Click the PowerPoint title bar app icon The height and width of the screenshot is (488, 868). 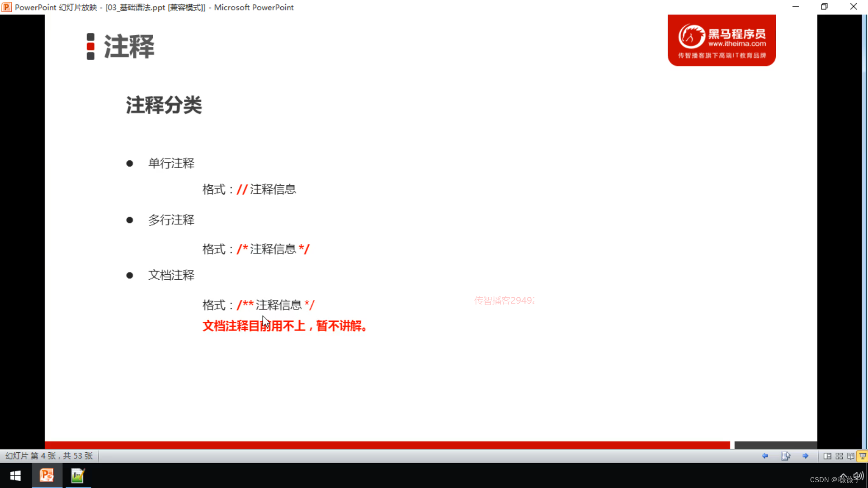click(7, 7)
